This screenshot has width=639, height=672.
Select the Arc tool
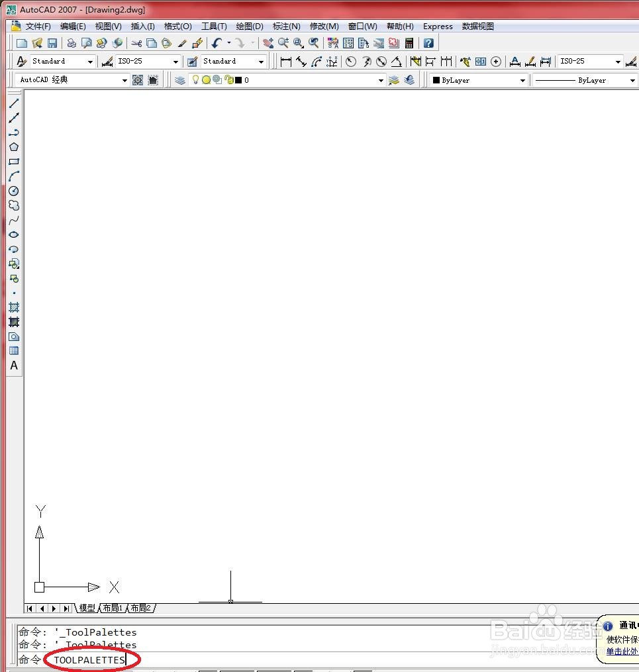14,176
